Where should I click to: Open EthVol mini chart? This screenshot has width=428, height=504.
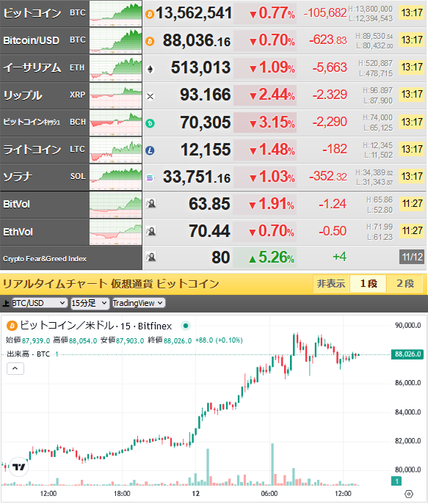click(115, 232)
